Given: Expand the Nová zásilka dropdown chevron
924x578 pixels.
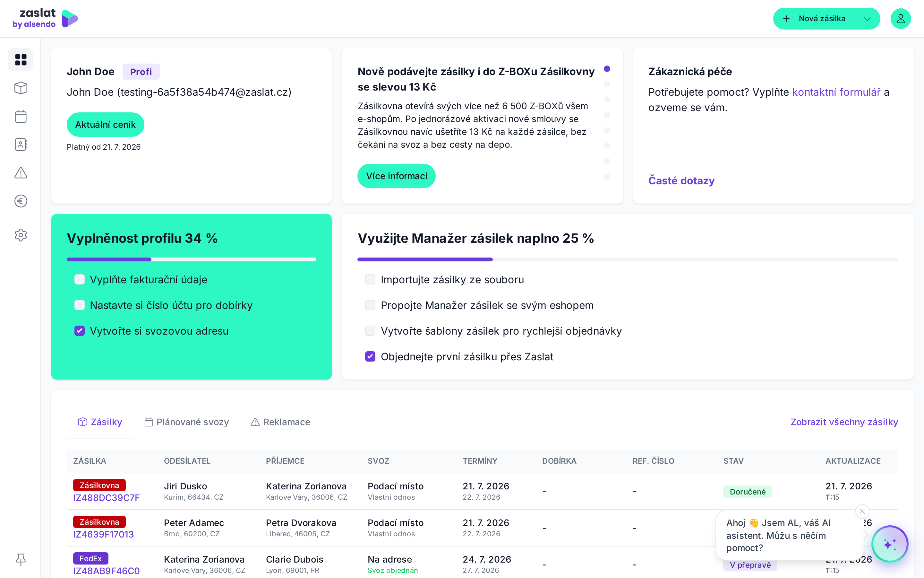Looking at the screenshot, I should pos(867,19).
